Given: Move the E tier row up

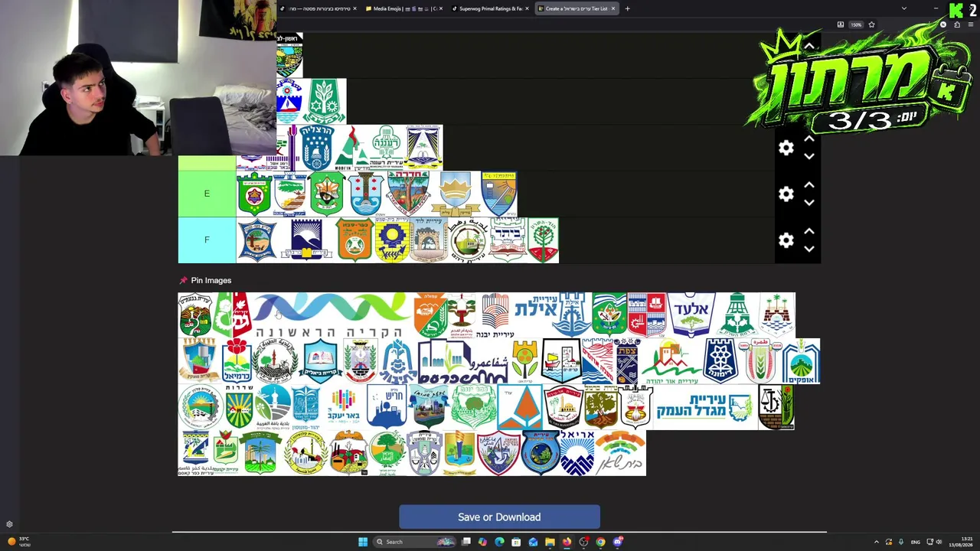Looking at the screenshot, I should (x=809, y=186).
